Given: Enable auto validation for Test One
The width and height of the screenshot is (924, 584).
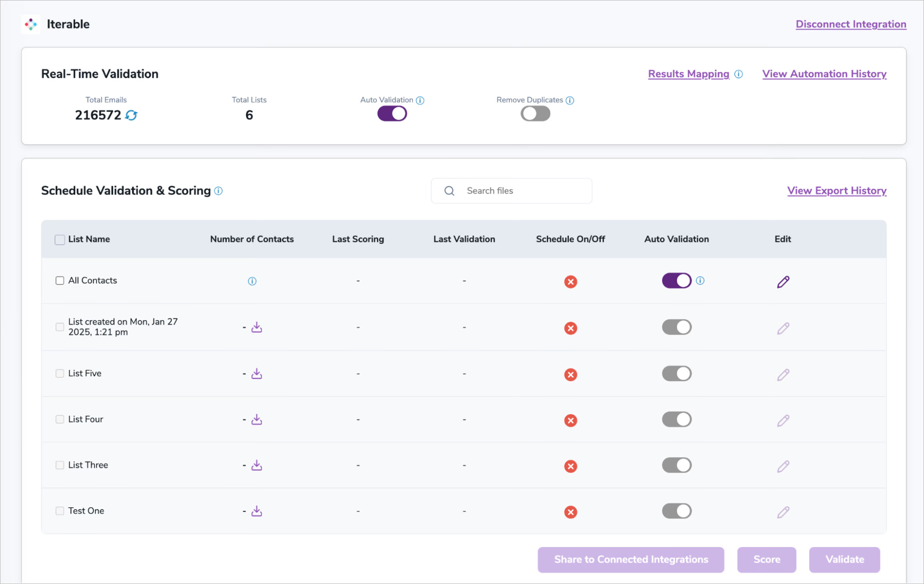Looking at the screenshot, I should (x=676, y=511).
